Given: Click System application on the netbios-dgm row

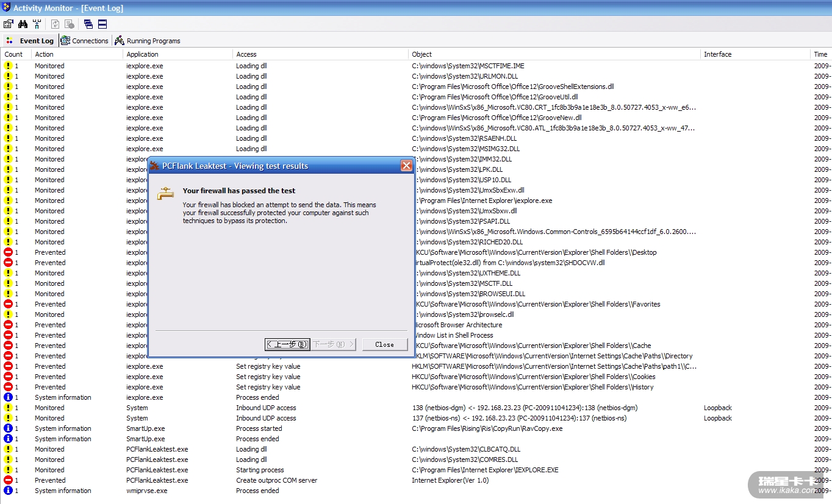Looking at the screenshot, I should (137, 408).
